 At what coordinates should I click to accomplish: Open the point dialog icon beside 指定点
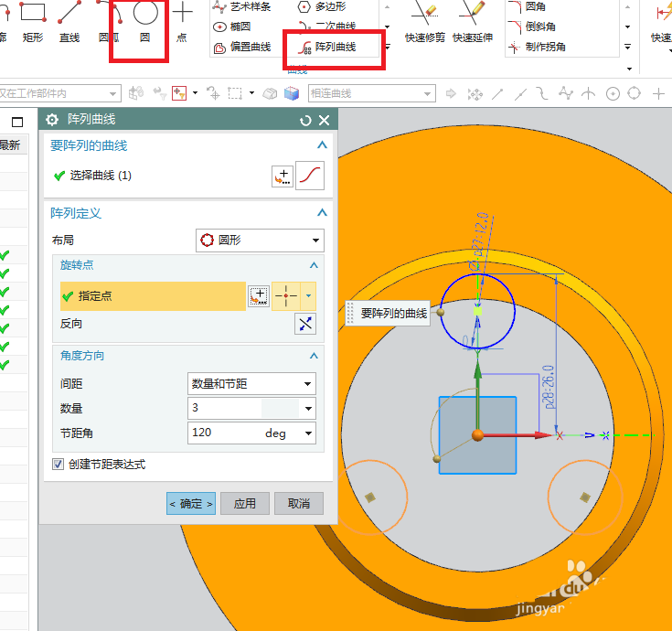(x=259, y=296)
